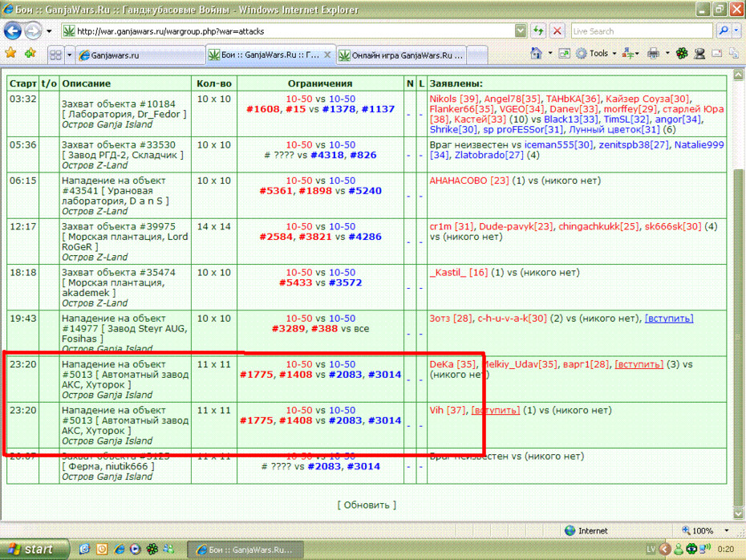Expand the address bar dropdown arrow

coord(521,31)
